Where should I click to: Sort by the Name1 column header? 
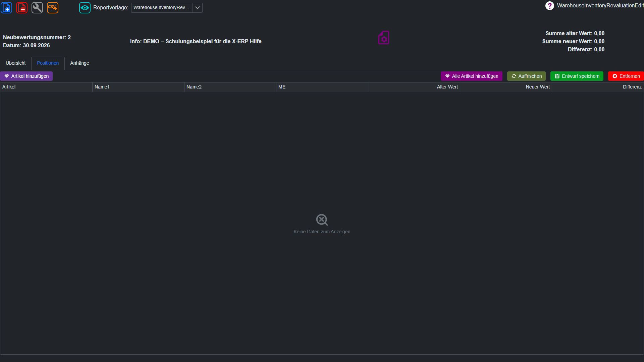138,87
